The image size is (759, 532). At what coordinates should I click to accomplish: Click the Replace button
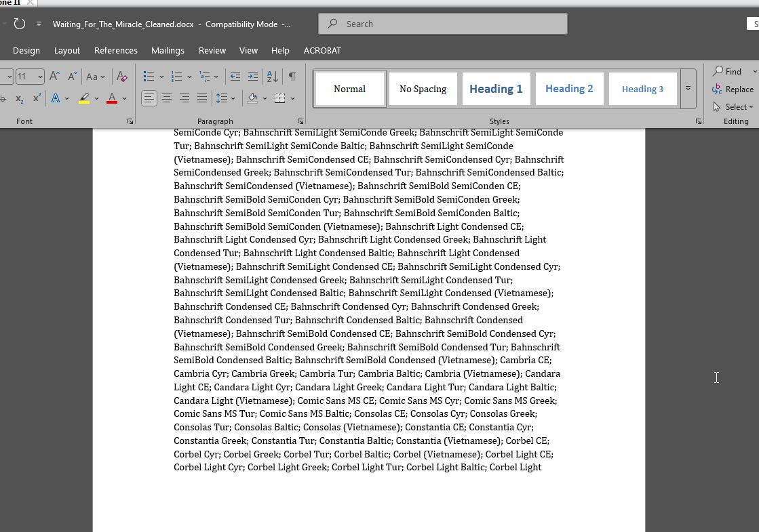click(x=733, y=89)
